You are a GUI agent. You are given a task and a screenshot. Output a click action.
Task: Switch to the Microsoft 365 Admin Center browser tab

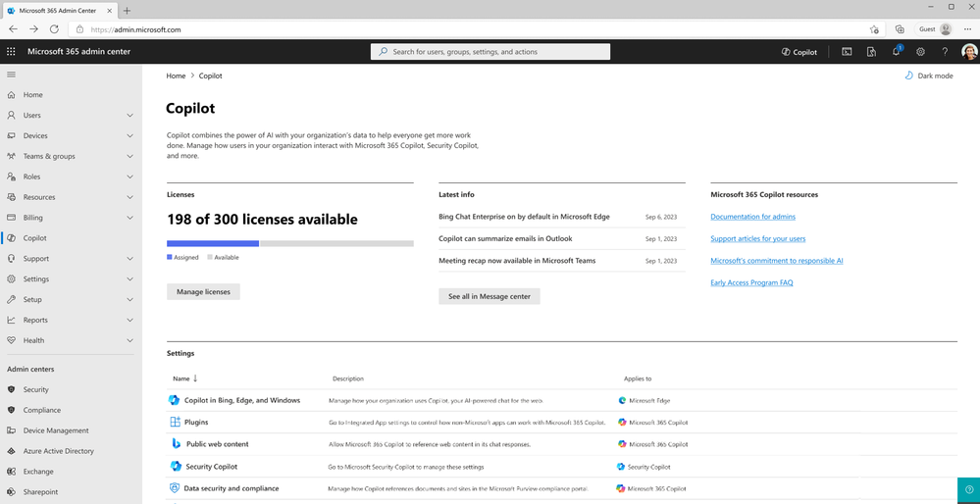point(59,11)
